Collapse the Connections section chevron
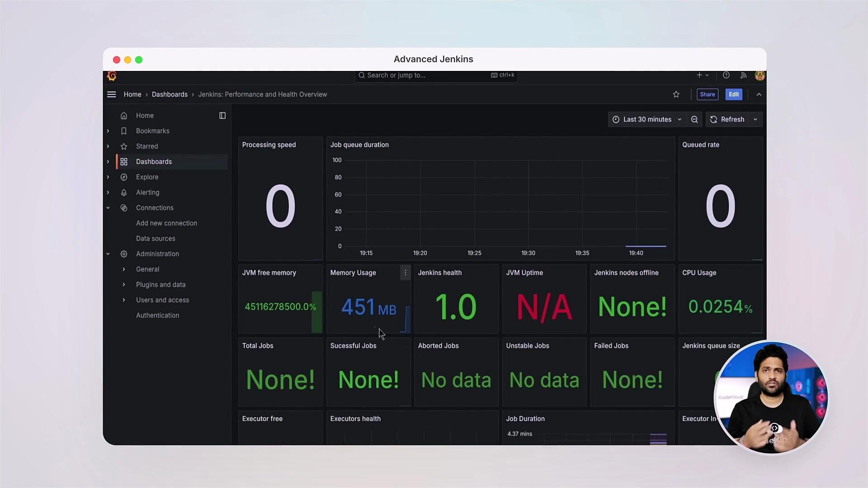 click(108, 208)
